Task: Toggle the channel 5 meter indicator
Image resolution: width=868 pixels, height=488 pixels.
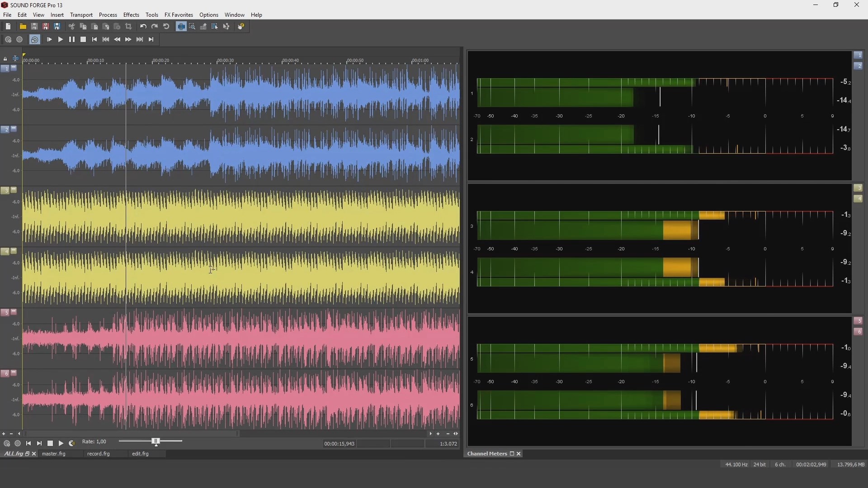Action: [858, 321]
